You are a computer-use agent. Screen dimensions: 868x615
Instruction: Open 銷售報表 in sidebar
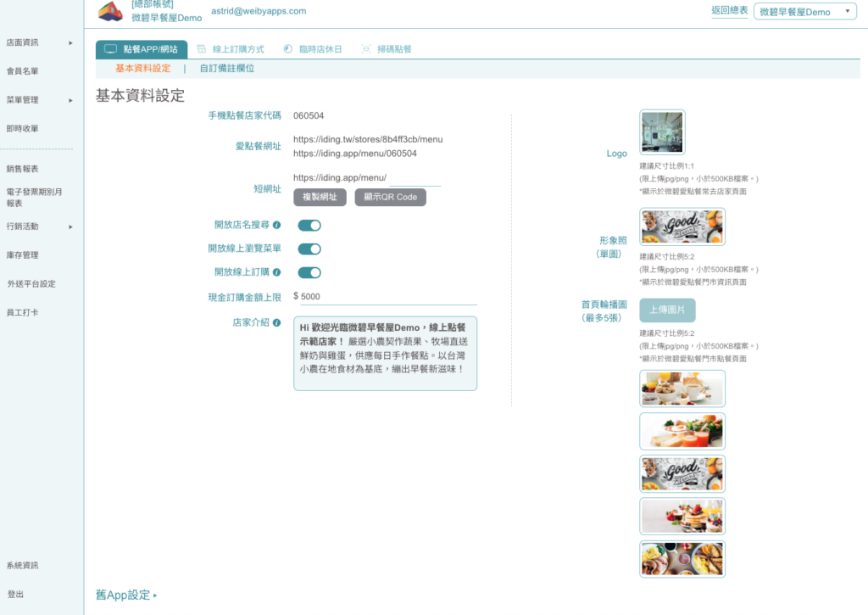pos(23,169)
